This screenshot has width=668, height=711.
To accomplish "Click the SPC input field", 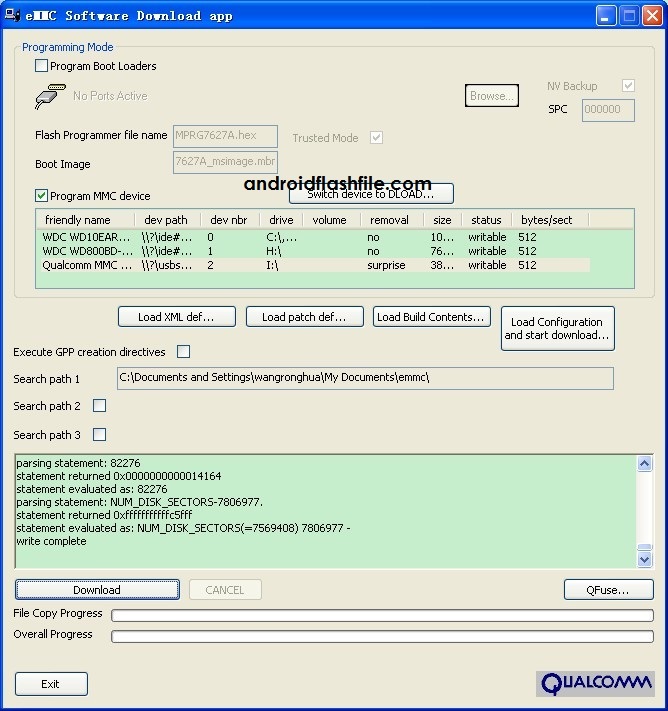I will coord(608,110).
